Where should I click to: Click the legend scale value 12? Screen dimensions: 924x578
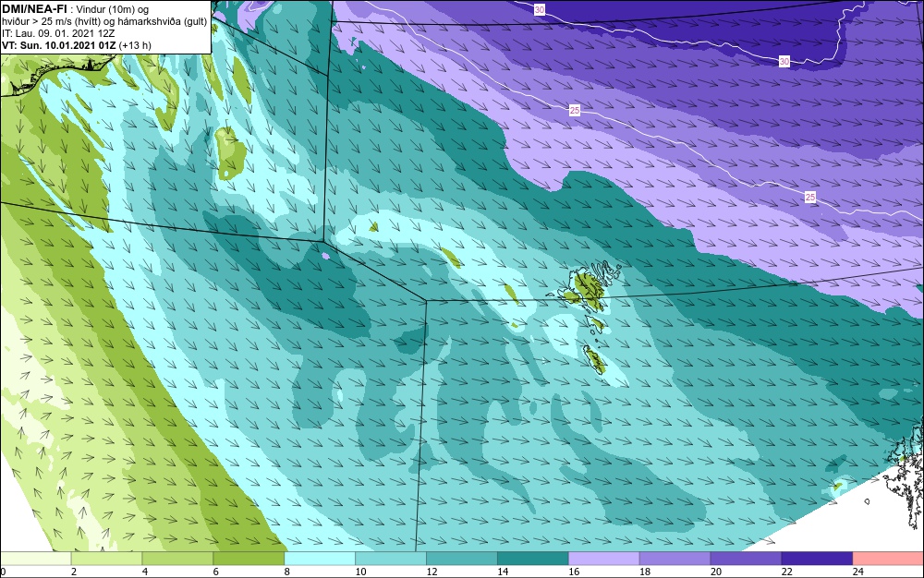[x=432, y=572]
